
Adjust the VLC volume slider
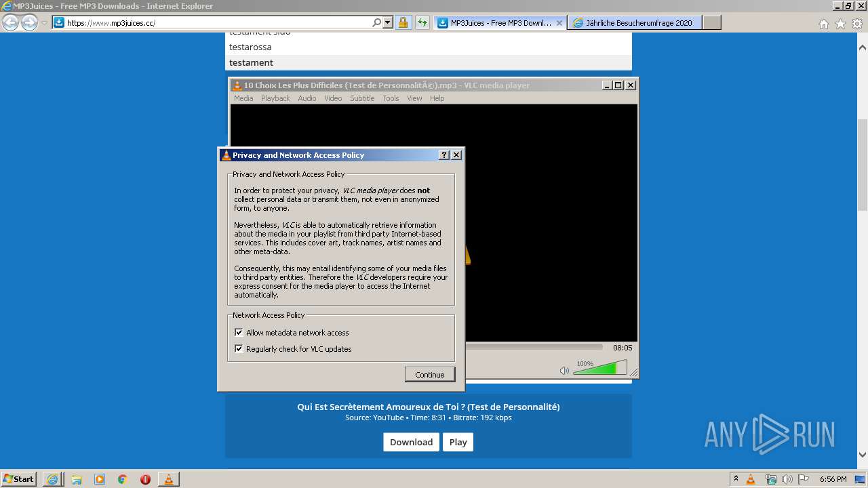click(600, 368)
